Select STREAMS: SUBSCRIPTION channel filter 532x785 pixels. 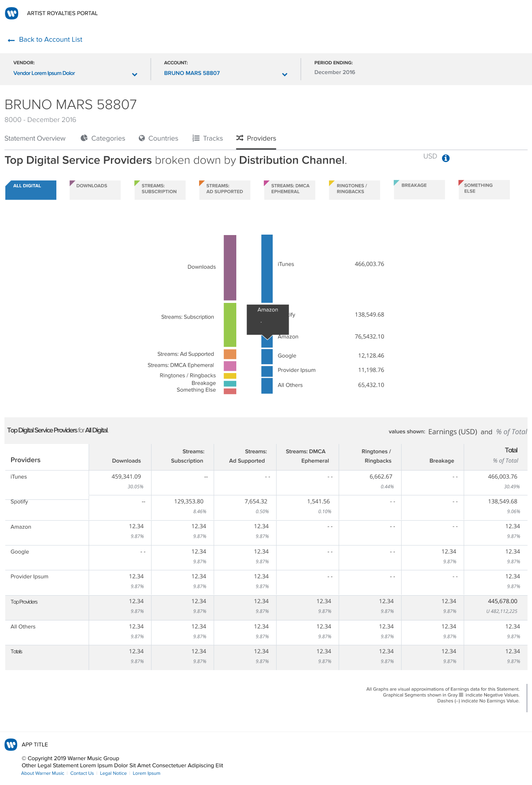(x=160, y=190)
